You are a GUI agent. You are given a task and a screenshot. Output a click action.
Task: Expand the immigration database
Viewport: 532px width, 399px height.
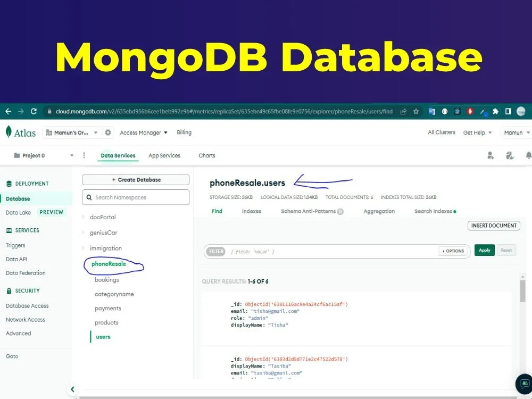pos(84,248)
